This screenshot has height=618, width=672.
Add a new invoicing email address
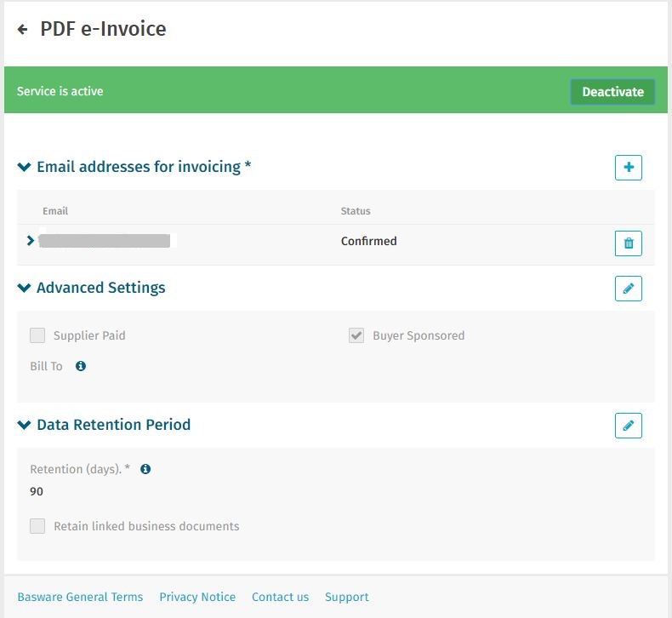(x=628, y=168)
